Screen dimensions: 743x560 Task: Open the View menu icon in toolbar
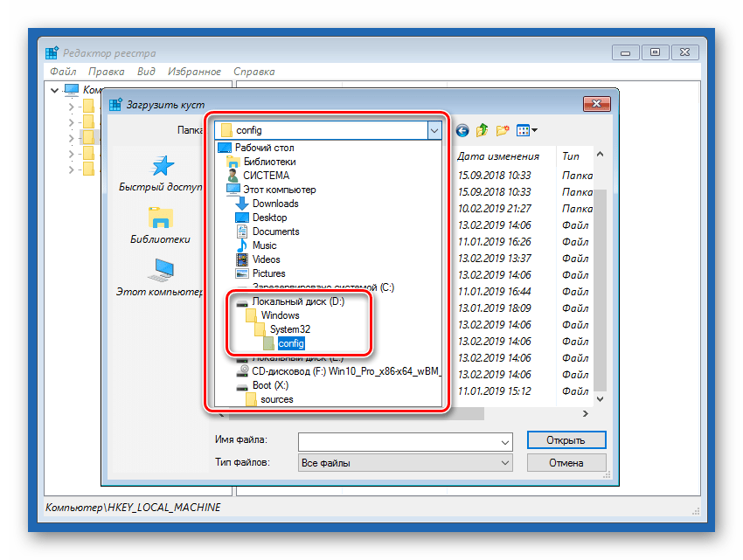click(x=526, y=130)
